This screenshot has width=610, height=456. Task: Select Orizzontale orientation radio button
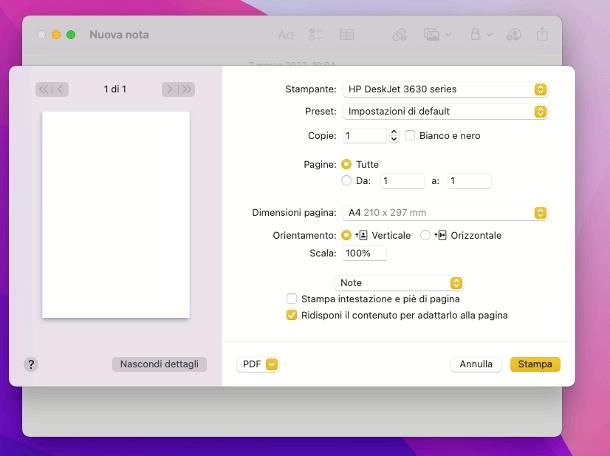coord(425,235)
